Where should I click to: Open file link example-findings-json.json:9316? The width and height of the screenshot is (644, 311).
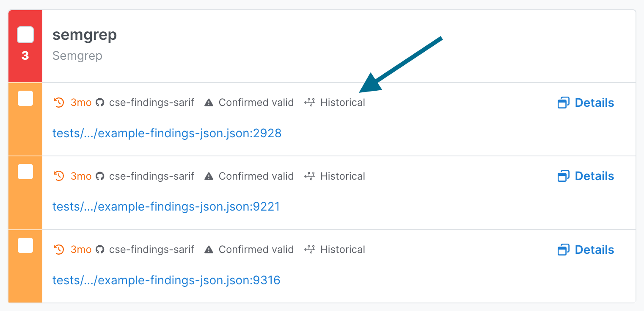click(167, 280)
